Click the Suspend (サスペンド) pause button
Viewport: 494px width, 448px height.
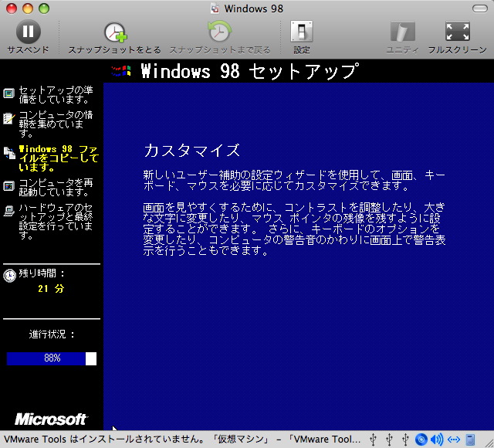[28, 32]
